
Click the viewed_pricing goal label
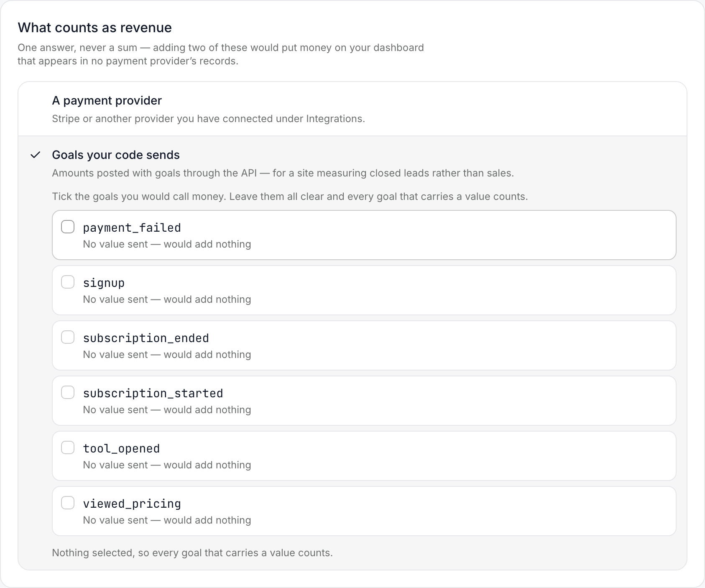[x=132, y=504]
